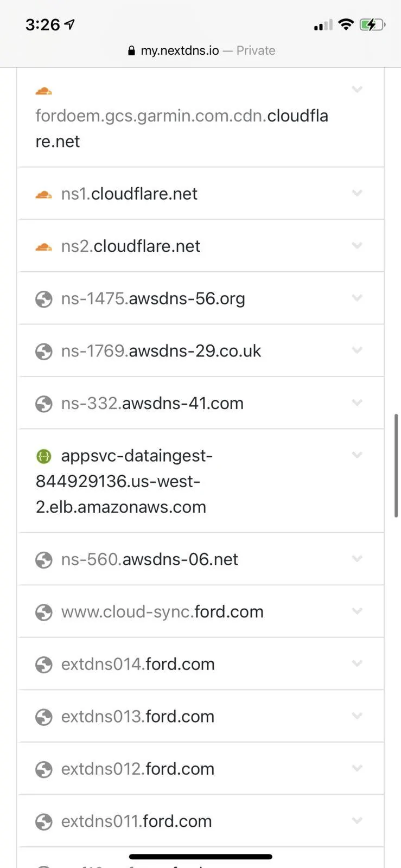Open the extdns012.ford.com log entry
The image size is (401, 868).
201,769
